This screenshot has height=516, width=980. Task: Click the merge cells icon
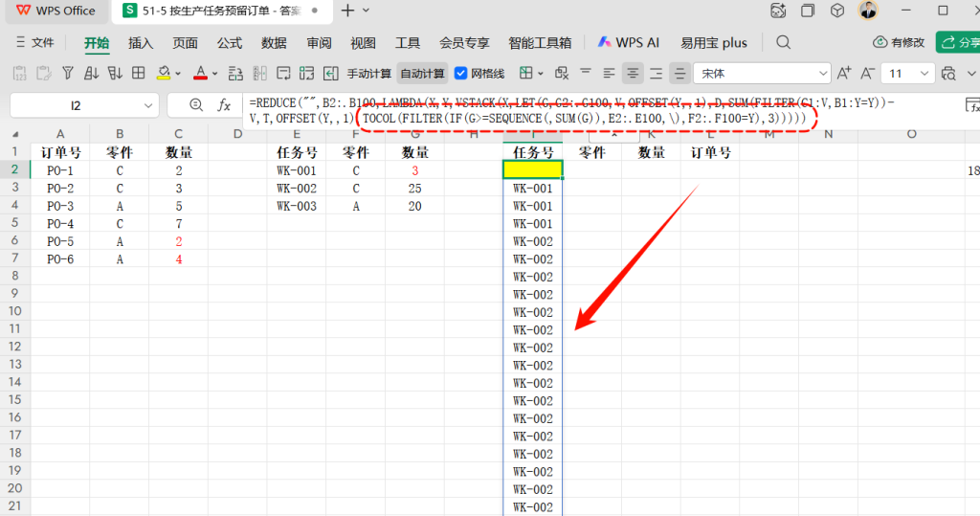point(307,73)
